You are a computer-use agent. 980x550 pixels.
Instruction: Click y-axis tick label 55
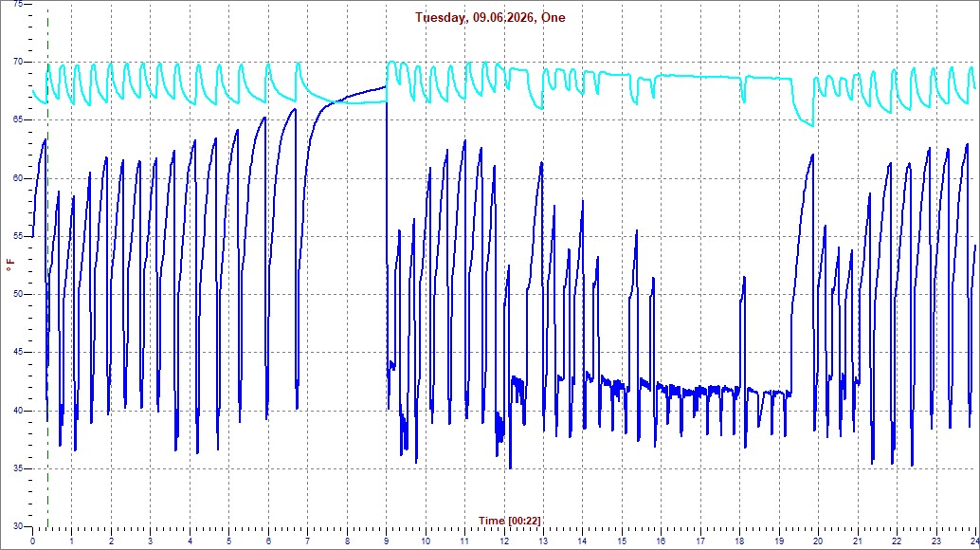(x=18, y=236)
